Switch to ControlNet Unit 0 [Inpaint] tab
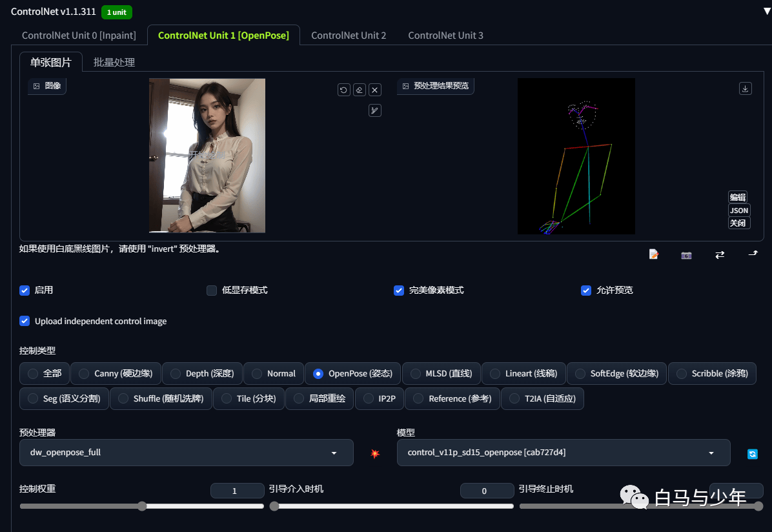 coord(79,36)
